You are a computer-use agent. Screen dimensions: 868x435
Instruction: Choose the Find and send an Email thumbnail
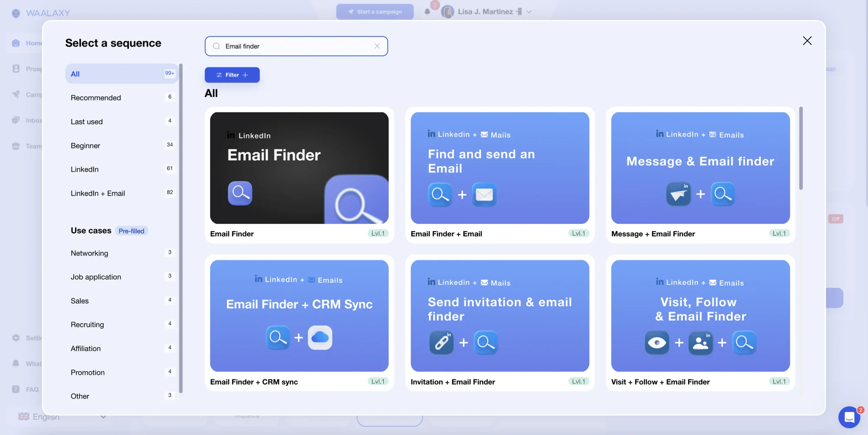[500, 168]
